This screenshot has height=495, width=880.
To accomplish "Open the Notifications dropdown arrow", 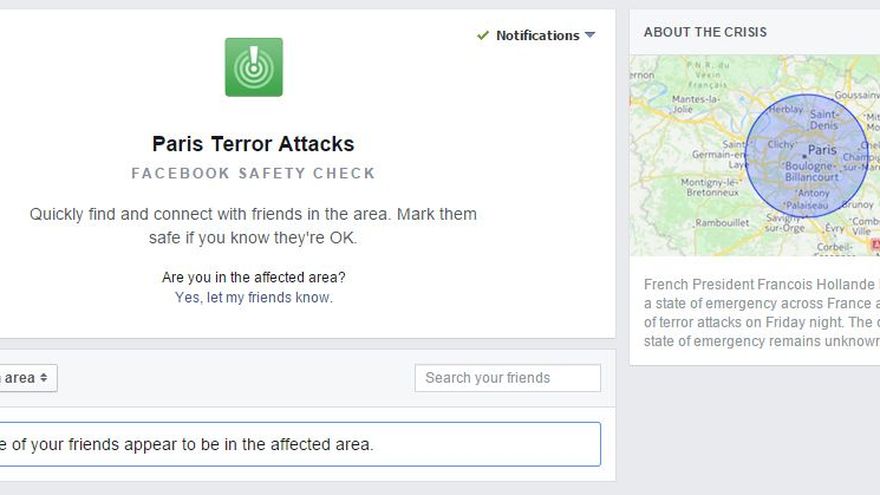I will tap(590, 35).
